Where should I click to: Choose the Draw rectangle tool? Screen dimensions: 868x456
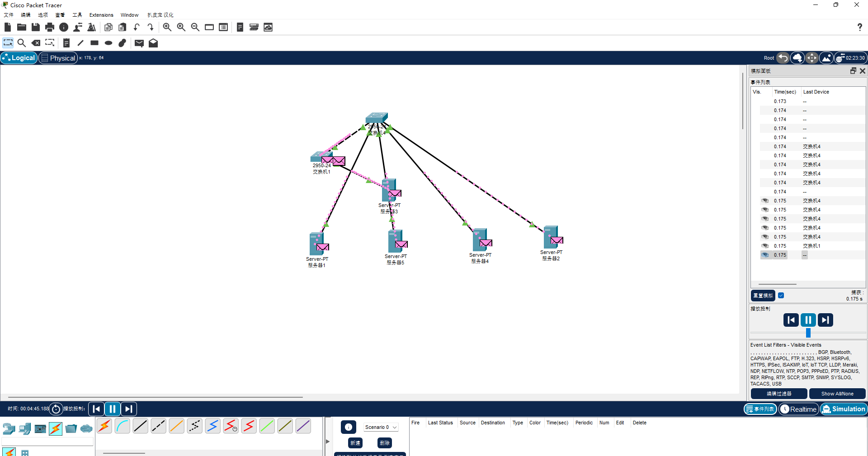coord(94,43)
